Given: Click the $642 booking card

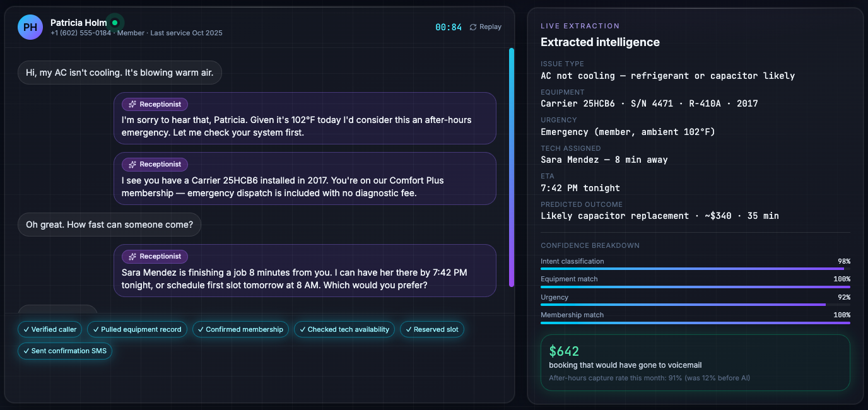Looking at the screenshot, I should pyautogui.click(x=695, y=363).
